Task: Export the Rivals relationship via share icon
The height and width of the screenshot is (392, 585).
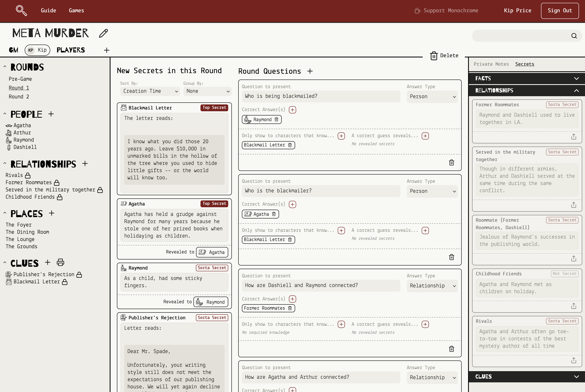Action: pyautogui.click(x=574, y=360)
